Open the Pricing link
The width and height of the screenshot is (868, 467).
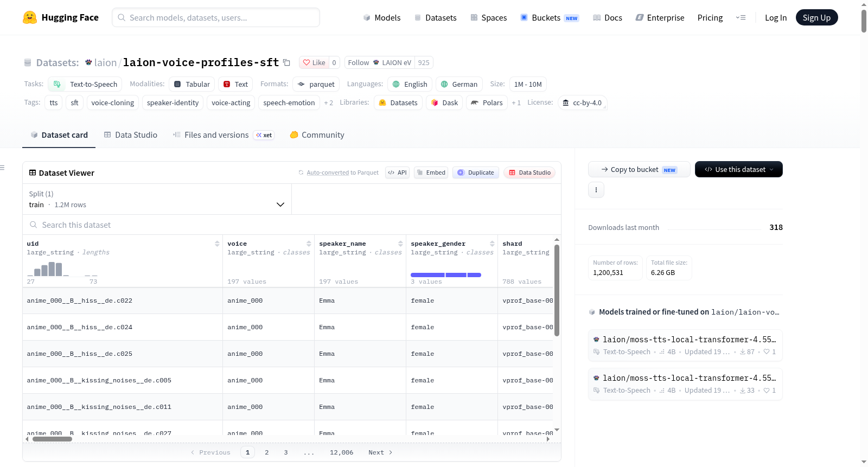(x=710, y=17)
